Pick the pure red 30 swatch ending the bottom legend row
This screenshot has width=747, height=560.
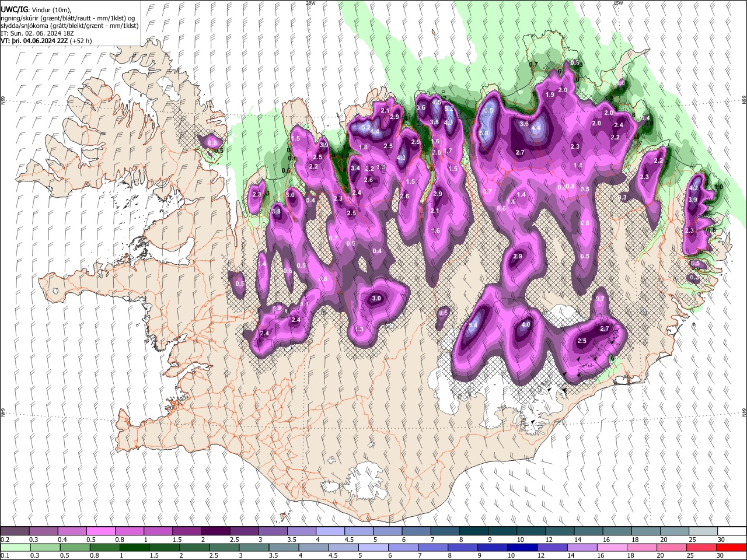click(731, 547)
